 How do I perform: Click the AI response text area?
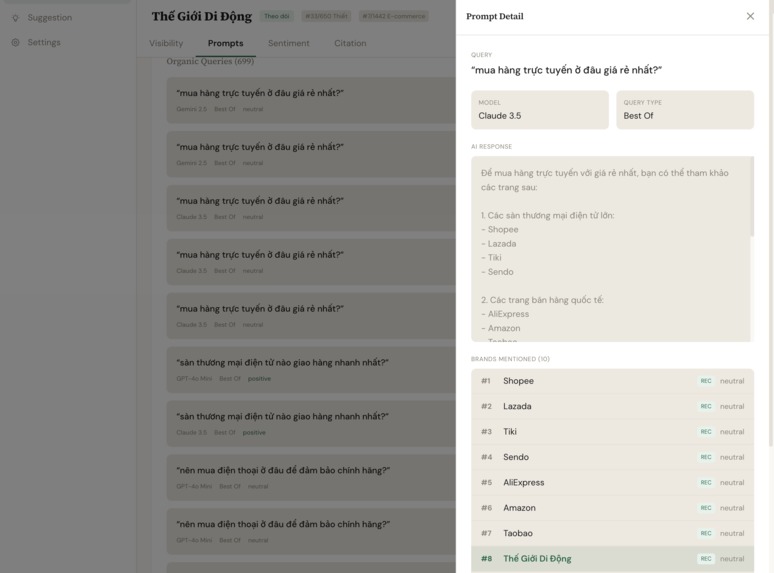[x=611, y=249]
